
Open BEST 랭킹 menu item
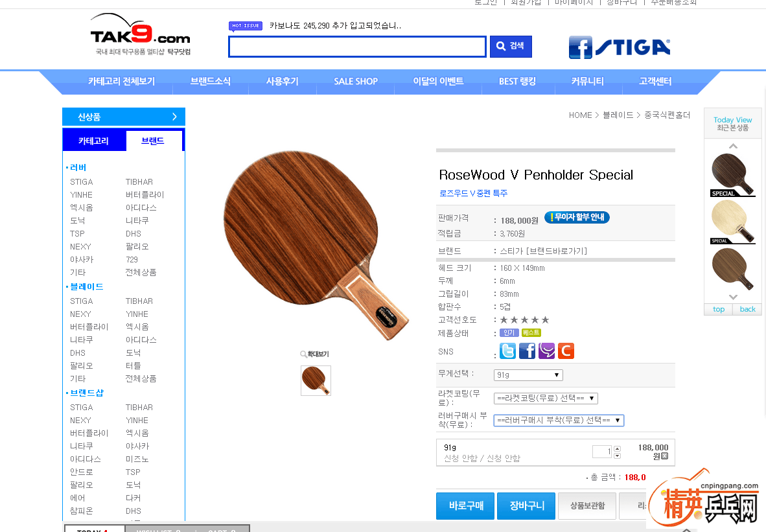point(517,81)
